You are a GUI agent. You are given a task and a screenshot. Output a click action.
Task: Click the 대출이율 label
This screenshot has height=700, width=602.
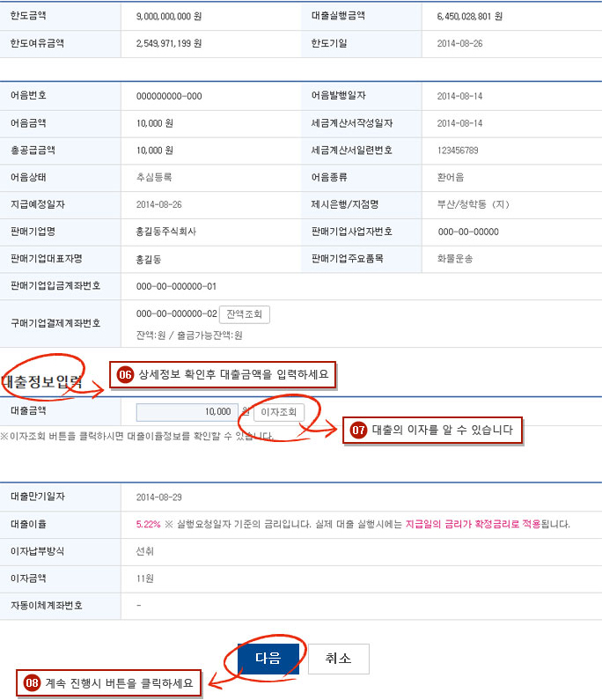point(28,524)
